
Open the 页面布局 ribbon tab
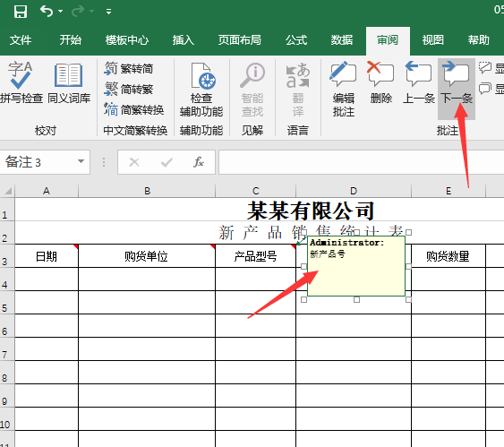pos(239,40)
